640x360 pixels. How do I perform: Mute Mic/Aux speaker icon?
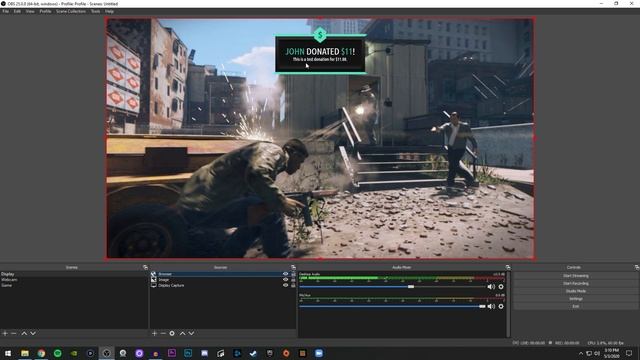tap(491, 306)
